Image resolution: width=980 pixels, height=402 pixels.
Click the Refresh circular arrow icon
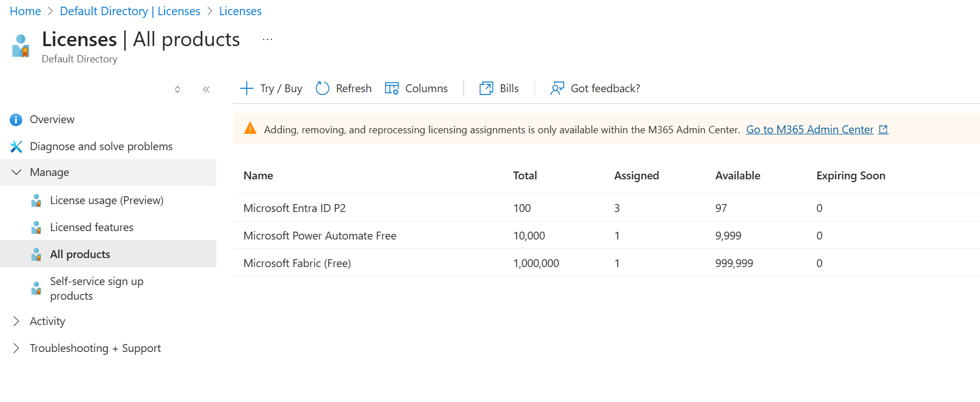click(323, 88)
